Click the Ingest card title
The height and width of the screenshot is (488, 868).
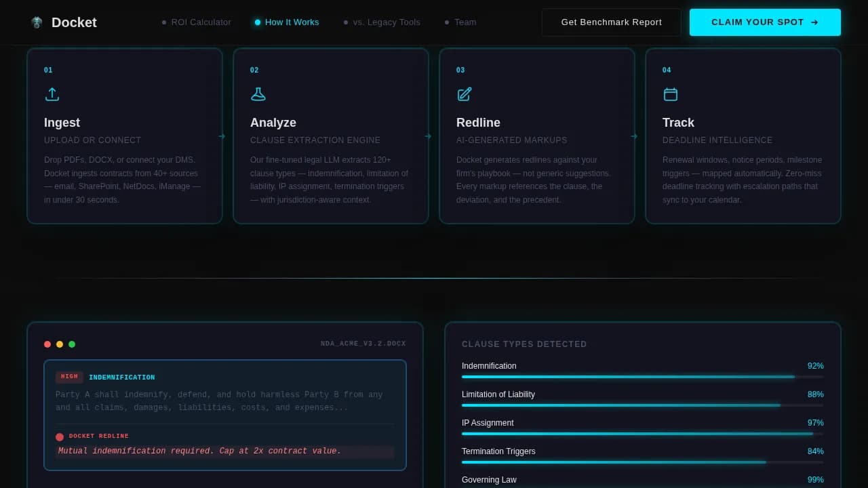coord(62,123)
